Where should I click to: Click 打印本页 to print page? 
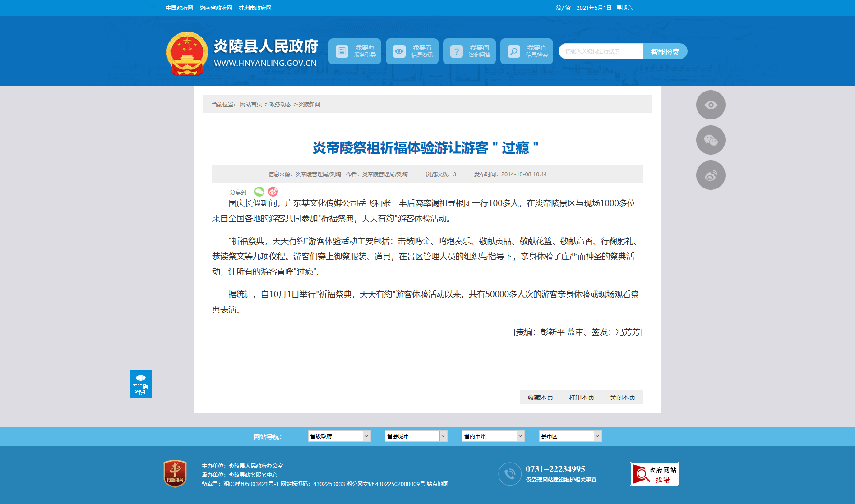click(582, 398)
